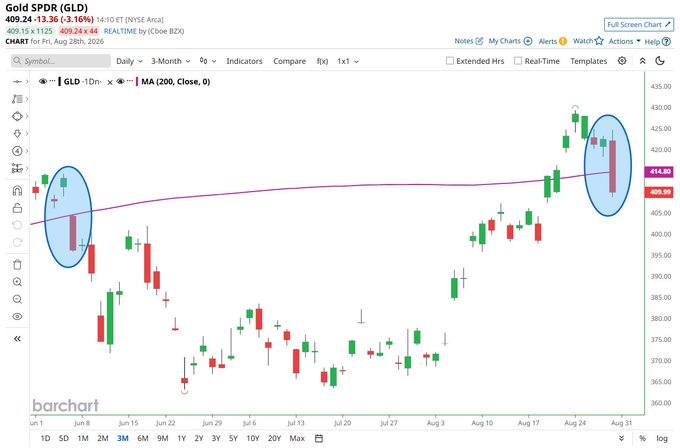This screenshot has height=448, width=680.
Task: Select the magnet snap tool
Action: 17,191
